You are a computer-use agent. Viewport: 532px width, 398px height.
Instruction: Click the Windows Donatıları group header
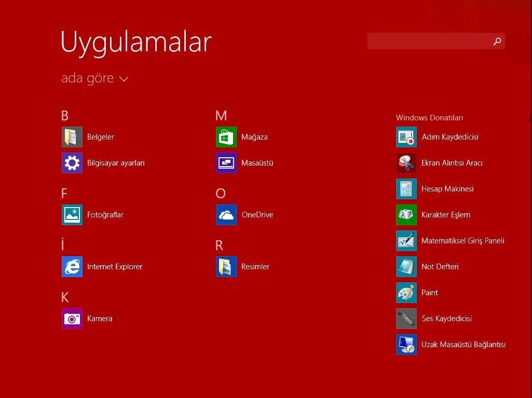[x=429, y=118]
